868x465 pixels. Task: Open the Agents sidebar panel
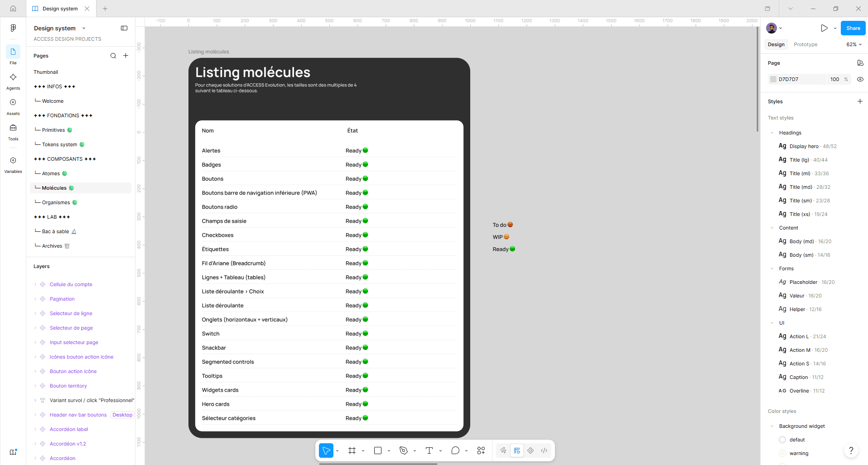13,81
